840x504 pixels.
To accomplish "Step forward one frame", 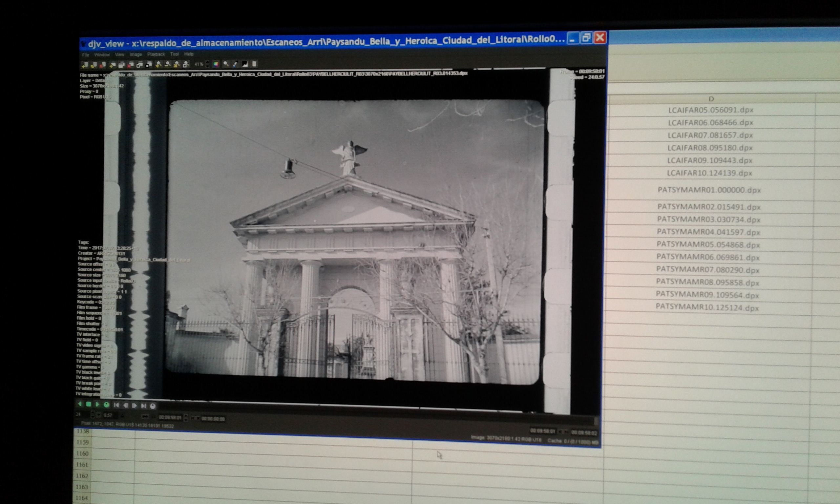I will coord(135,406).
